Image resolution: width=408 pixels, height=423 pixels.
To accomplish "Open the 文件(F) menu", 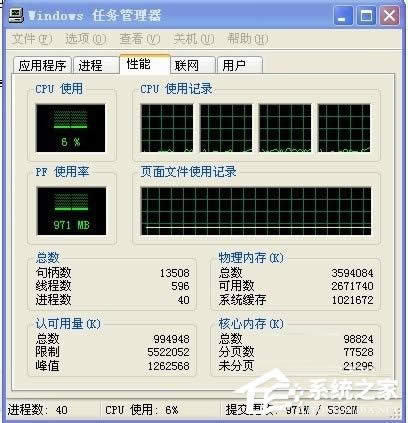I will [32, 39].
